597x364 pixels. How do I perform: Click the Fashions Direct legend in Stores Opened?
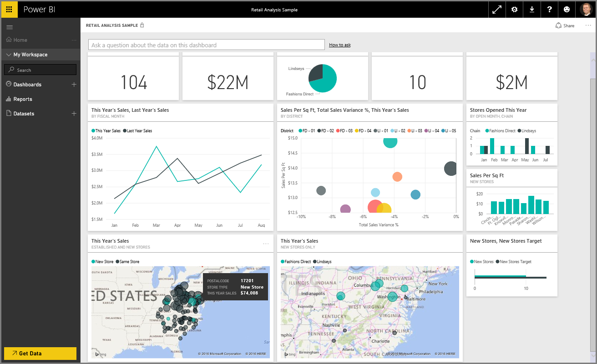coord(501,131)
